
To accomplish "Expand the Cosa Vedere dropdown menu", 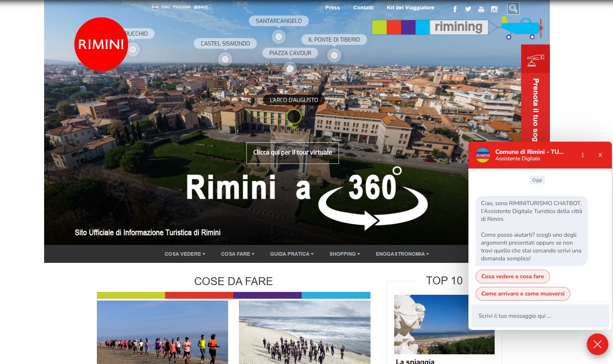I will [x=185, y=254].
